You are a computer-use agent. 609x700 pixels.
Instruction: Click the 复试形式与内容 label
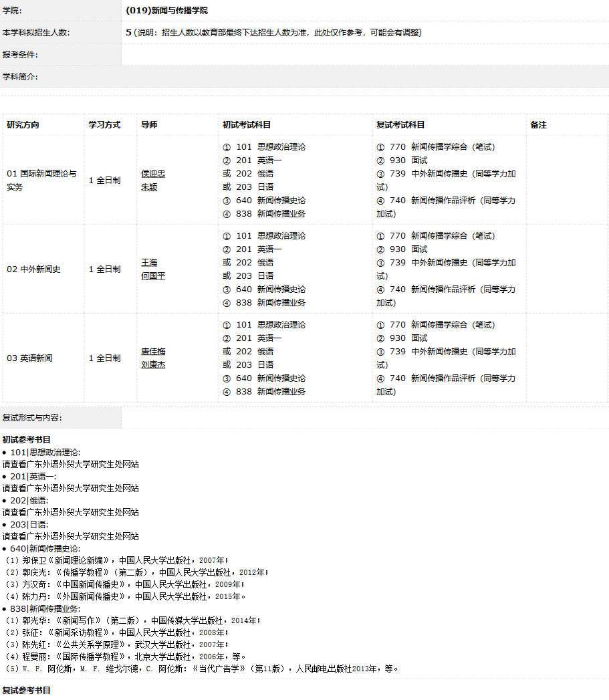(x=32, y=418)
